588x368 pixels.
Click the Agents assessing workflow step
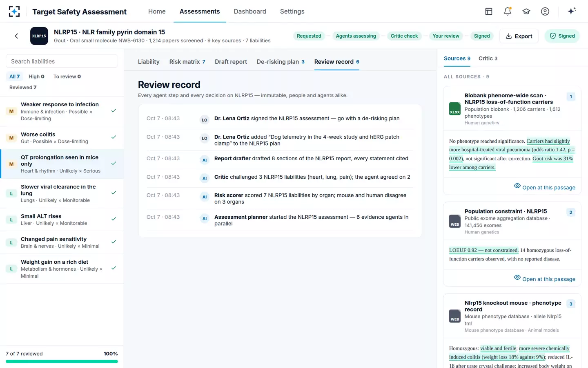tap(356, 36)
